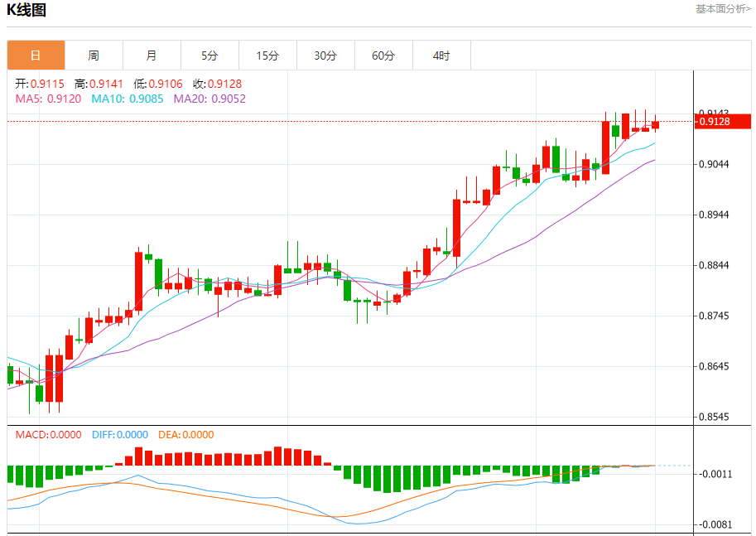Open the 15分 timeframe tab
Image resolution: width=756 pixels, height=536 pixels.
coord(267,56)
